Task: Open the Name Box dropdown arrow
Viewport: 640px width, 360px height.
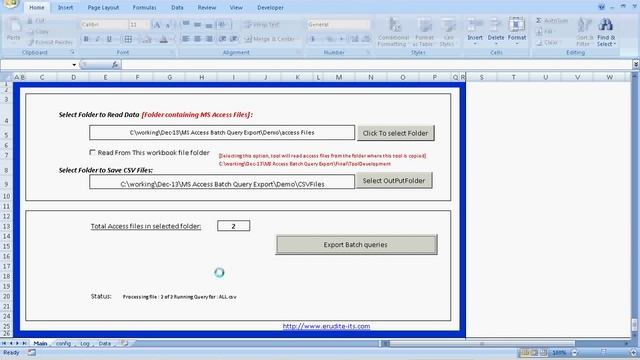Action: point(74,64)
